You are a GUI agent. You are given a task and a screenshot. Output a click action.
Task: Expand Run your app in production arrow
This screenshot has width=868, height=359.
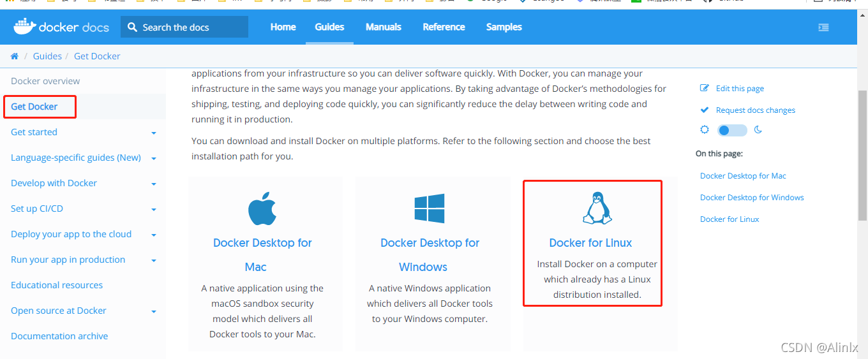click(154, 261)
